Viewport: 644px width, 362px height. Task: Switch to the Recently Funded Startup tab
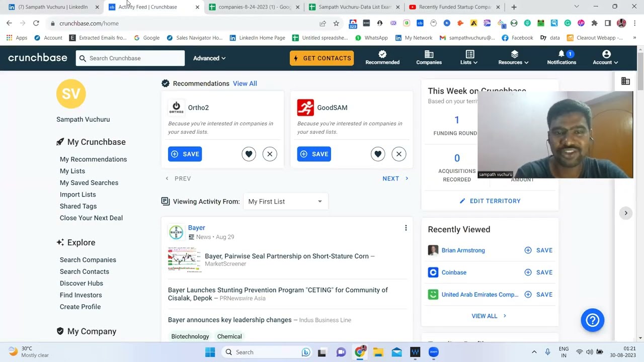point(455,7)
